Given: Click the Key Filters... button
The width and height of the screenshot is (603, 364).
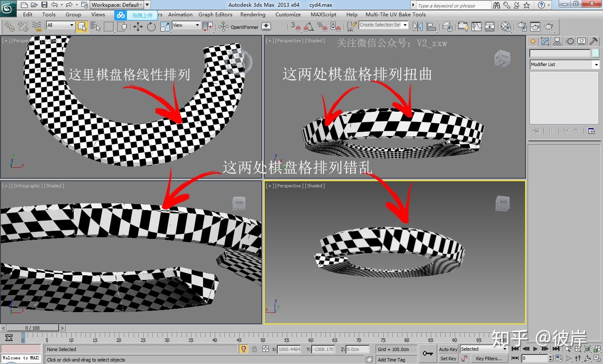Looking at the screenshot, I should pos(489,359).
